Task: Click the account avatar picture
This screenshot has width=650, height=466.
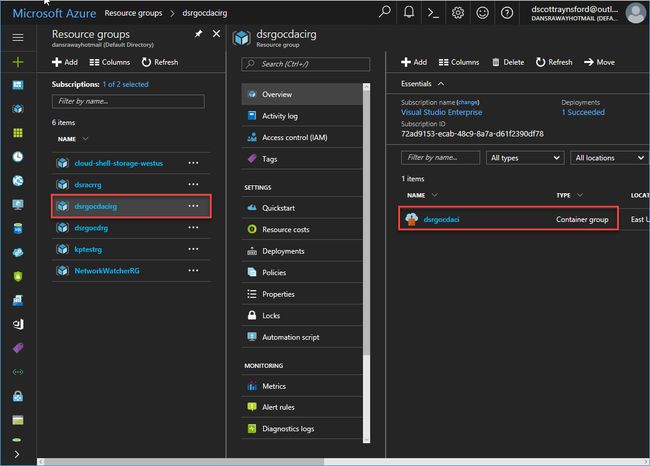Action: [635, 13]
